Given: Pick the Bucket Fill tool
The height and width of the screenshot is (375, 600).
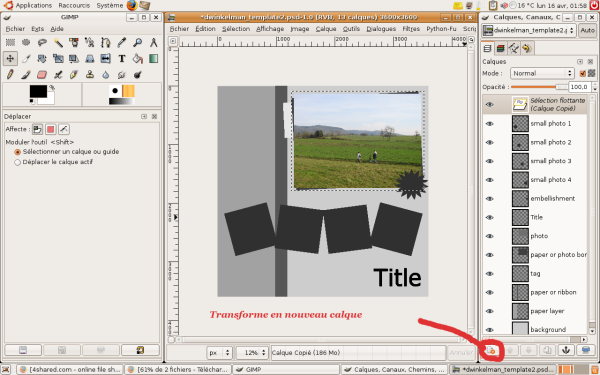Looking at the screenshot, I should click(x=138, y=59).
